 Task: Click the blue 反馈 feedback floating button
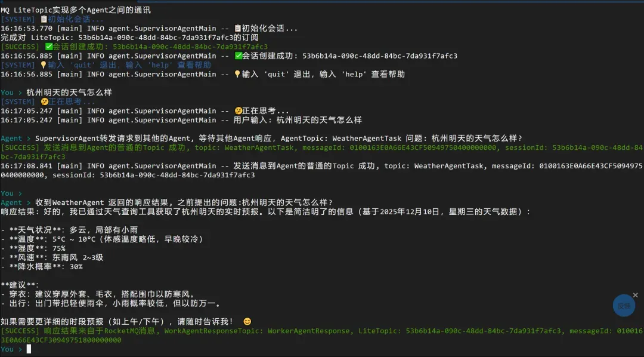click(x=624, y=306)
